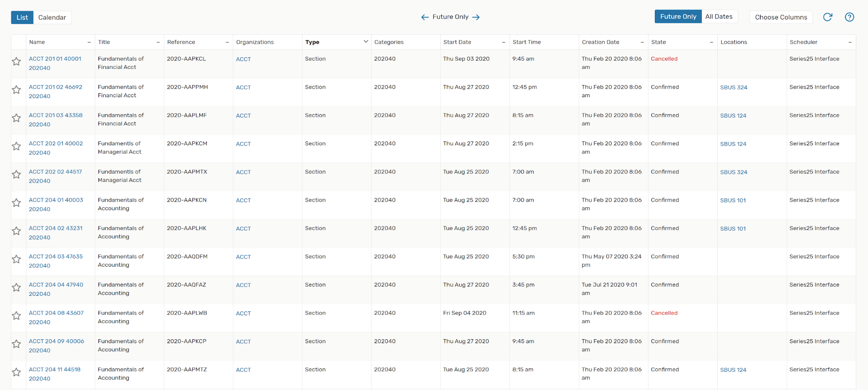Viewport: 868px width, 390px height.
Task: Click the next arrow beside Future Only
Action: coord(476,17)
